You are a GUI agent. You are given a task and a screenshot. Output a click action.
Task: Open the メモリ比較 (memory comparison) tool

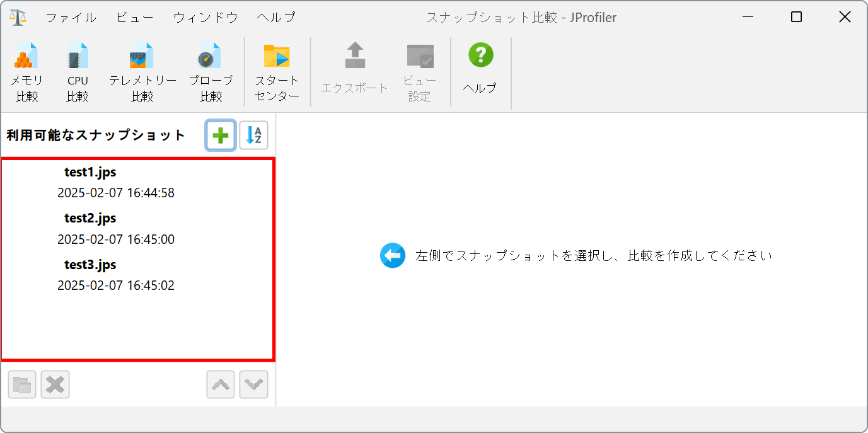(26, 72)
